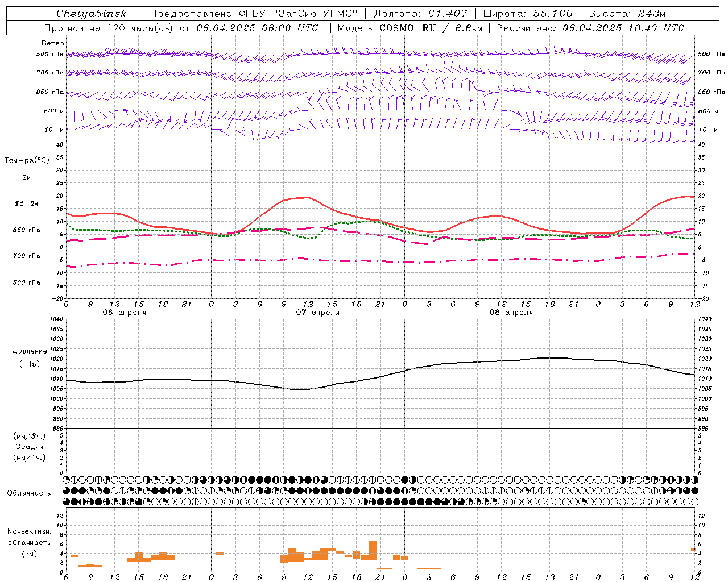Click the "(гПа)" unit under Давление
Screen dimensions: 728x582
tap(30, 364)
